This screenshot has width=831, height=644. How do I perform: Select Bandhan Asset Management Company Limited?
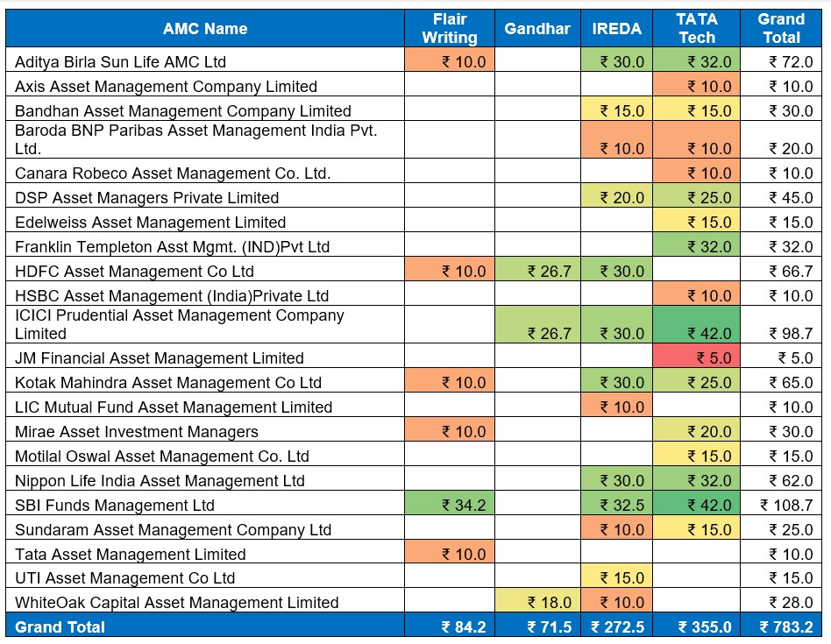click(183, 110)
